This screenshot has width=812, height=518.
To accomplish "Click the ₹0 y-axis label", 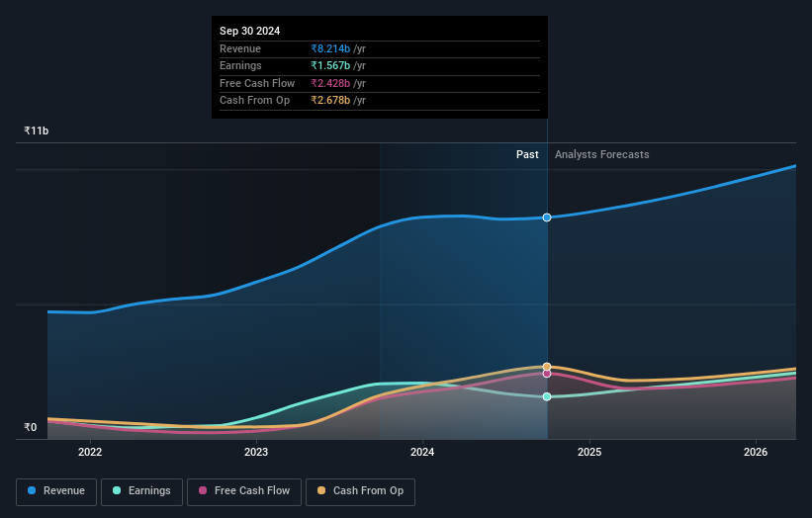I will (31, 427).
